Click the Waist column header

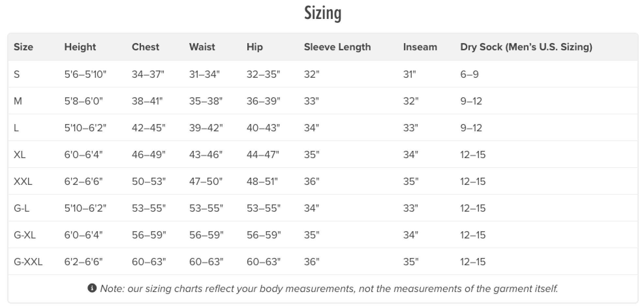pos(202,47)
